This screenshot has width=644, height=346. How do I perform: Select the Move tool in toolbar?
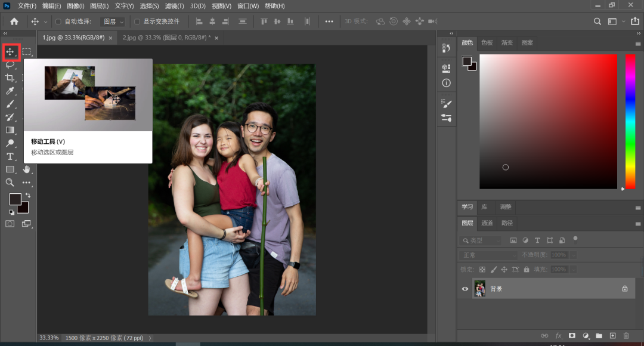pos(10,52)
